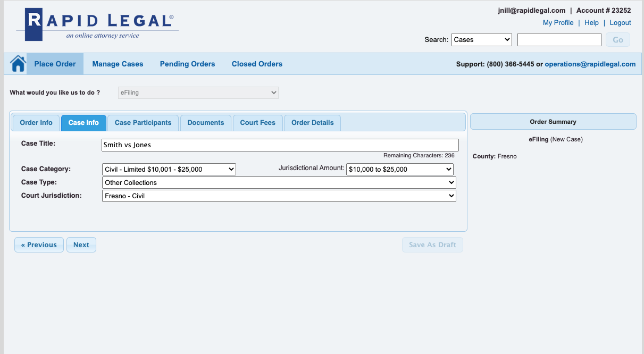Switch to Case Participants tab

click(143, 123)
